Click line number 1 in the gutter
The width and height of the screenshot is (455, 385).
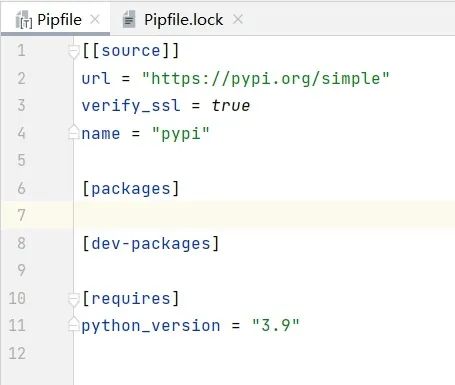[x=21, y=51]
